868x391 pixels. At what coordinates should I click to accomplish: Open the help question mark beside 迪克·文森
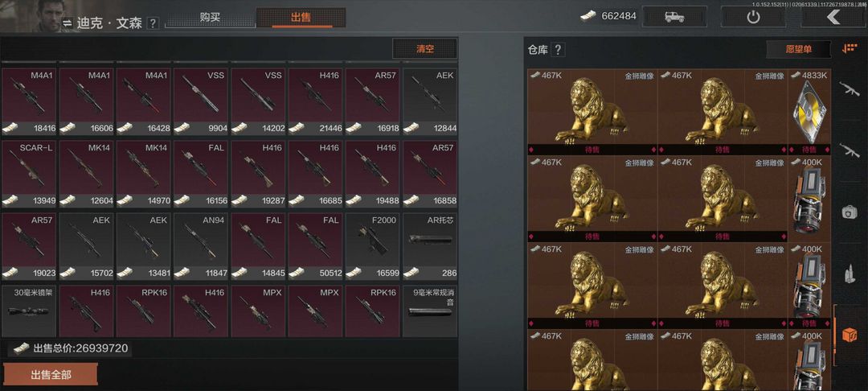[154, 23]
